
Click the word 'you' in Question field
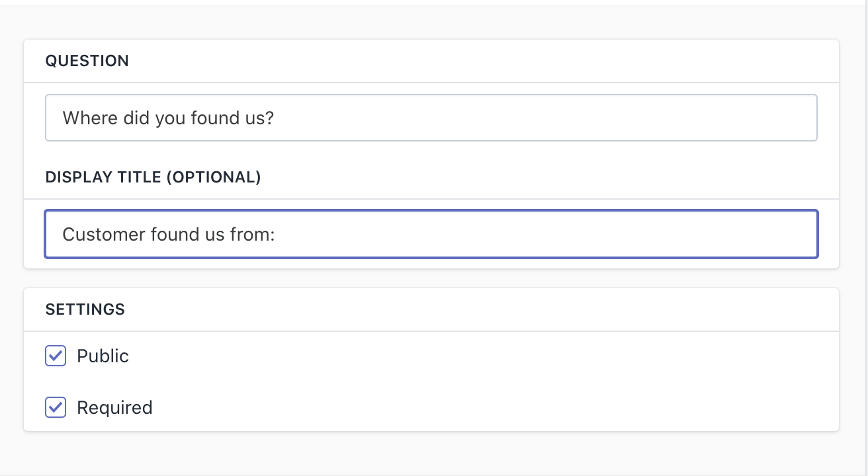[171, 118]
